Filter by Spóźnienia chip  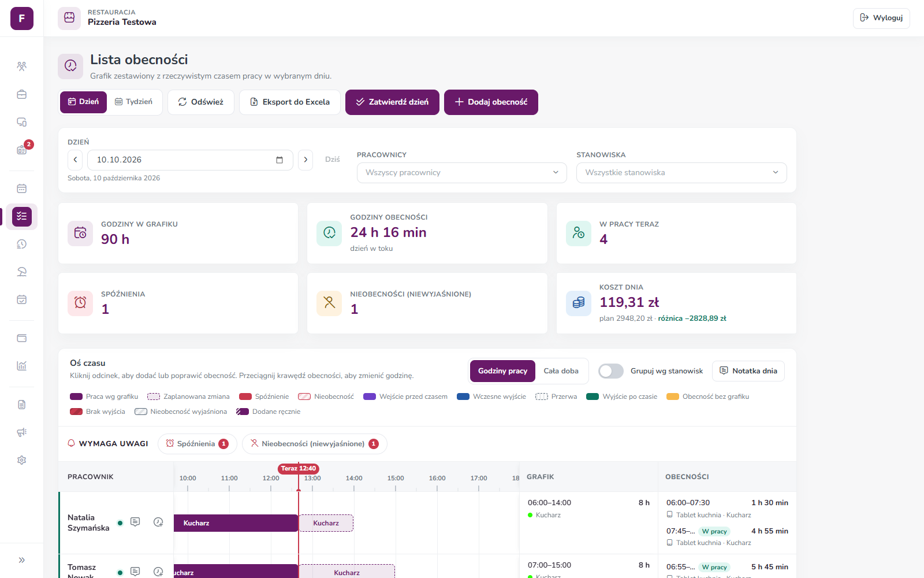198,444
